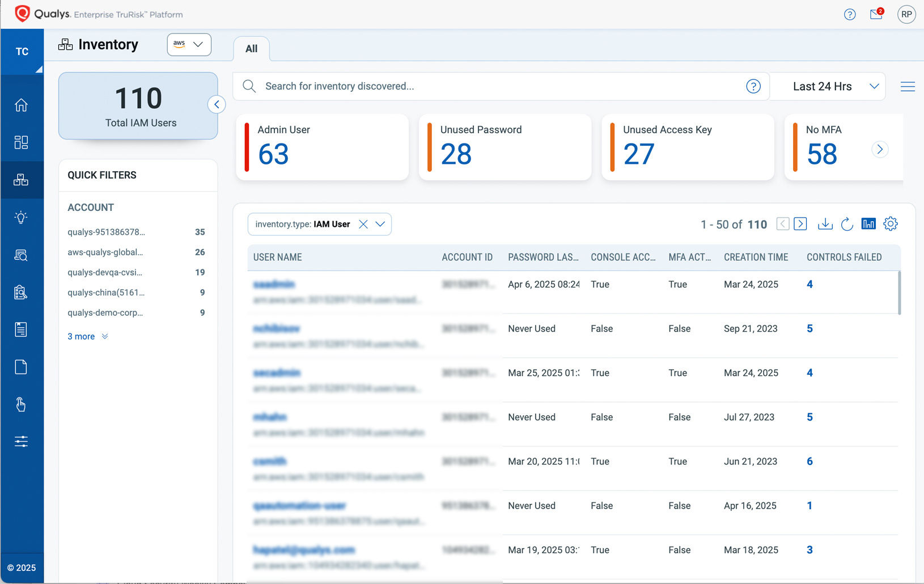Open the search help question icon
The width and height of the screenshot is (924, 584).
(753, 86)
